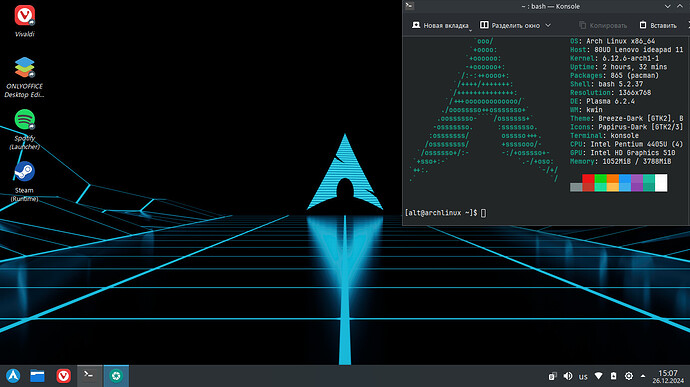
Task: Click the 'Uptime: 2 hours, 32 mins' line
Action: [618, 67]
